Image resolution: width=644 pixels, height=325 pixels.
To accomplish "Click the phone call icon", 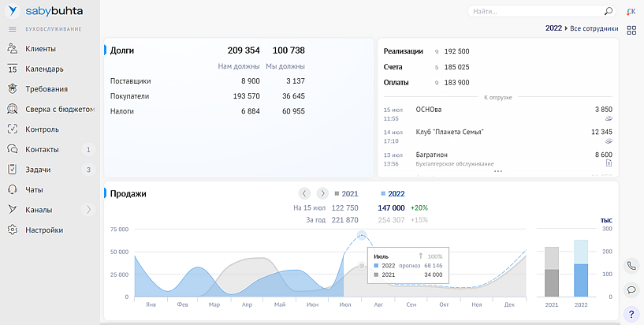I will click(631, 266).
